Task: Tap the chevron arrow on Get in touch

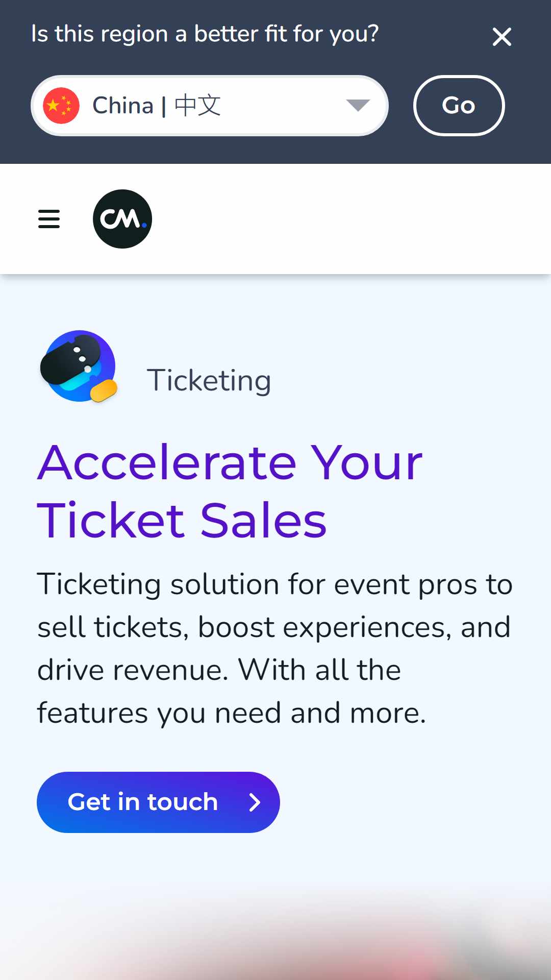Action: (255, 802)
